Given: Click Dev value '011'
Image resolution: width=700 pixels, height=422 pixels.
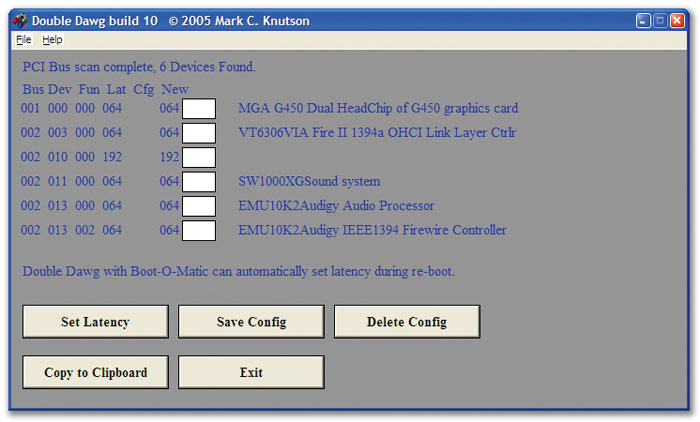Looking at the screenshot, I should click(58, 181).
